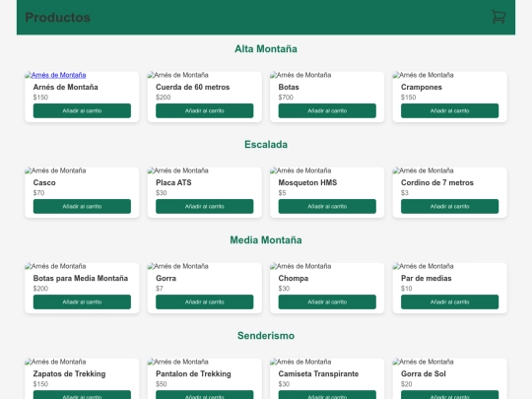This screenshot has width=532, height=399.
Task: Add Crampones to the cart
Action: point(449,110)
